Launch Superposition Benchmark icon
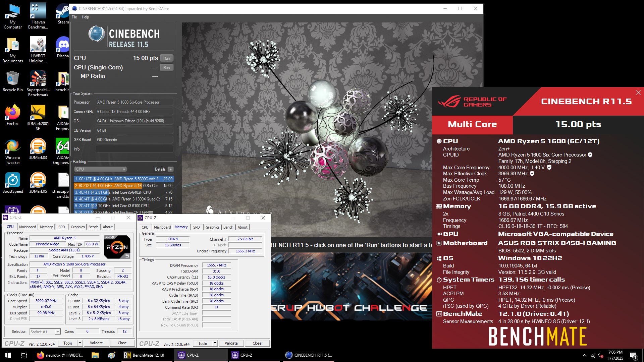644x362 pixels. coord(38,84)
